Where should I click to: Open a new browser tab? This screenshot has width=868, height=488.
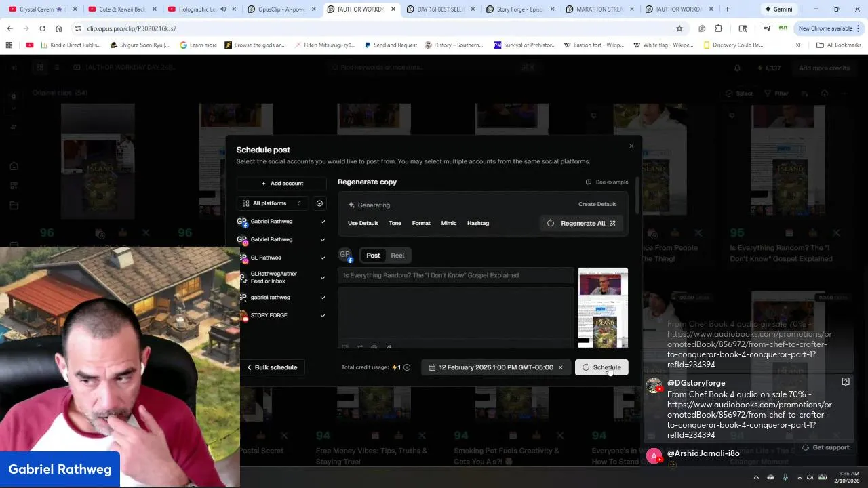(727, 9)
